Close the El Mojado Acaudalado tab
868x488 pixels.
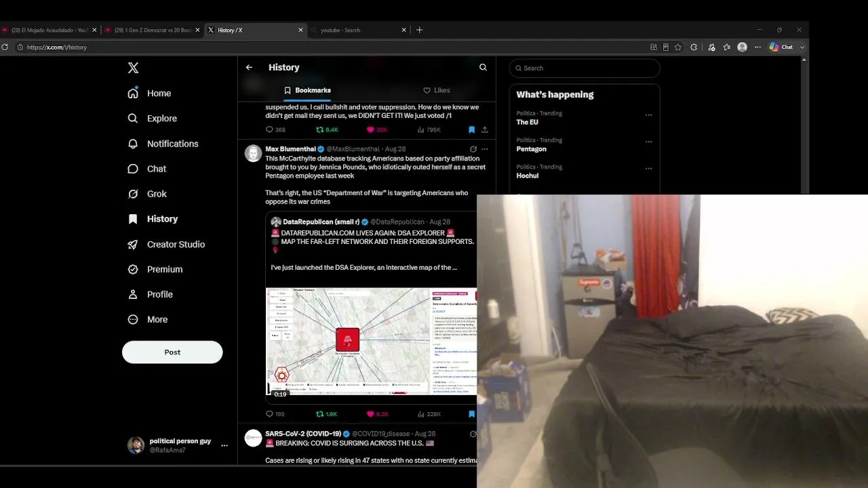click(x=94, y=30)
